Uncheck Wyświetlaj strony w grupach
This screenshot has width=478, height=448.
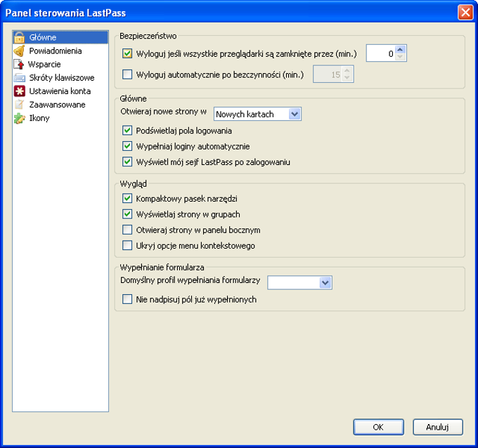coord(127,214)
